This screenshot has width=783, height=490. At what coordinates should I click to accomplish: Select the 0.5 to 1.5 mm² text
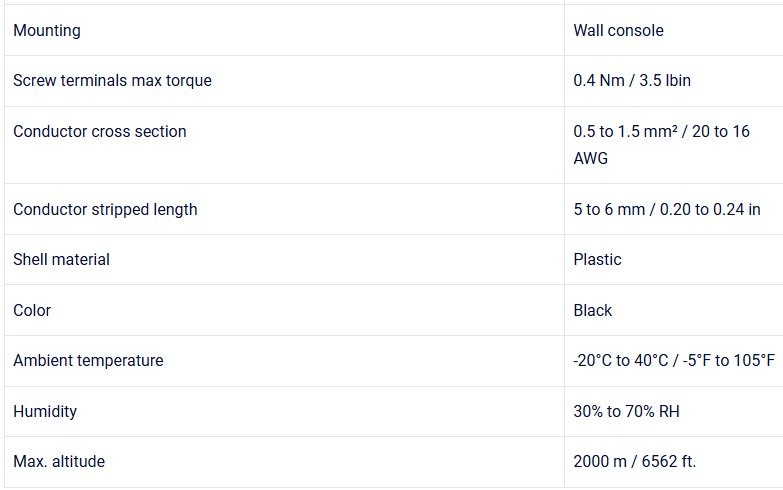tap(630, 132)
